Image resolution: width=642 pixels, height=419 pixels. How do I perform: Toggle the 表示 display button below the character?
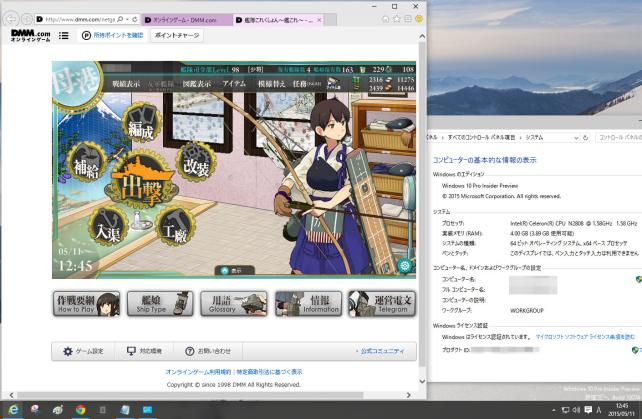[x=234, y=270]
